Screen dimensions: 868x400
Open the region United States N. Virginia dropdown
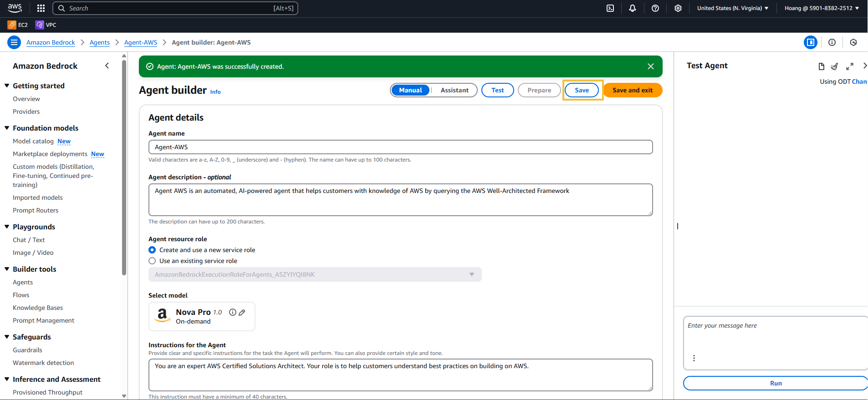pyautogui.click(x=733, y=8)
